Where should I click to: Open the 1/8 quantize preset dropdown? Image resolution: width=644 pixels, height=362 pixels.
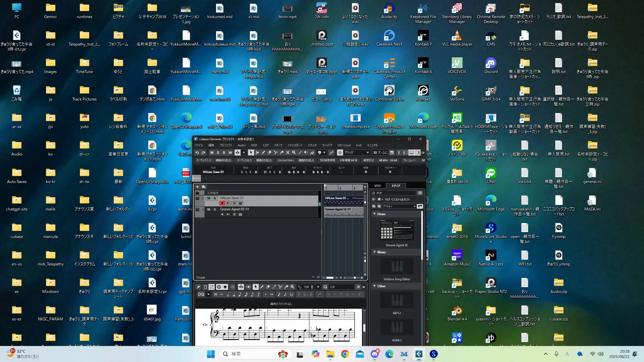pos(341,287)
